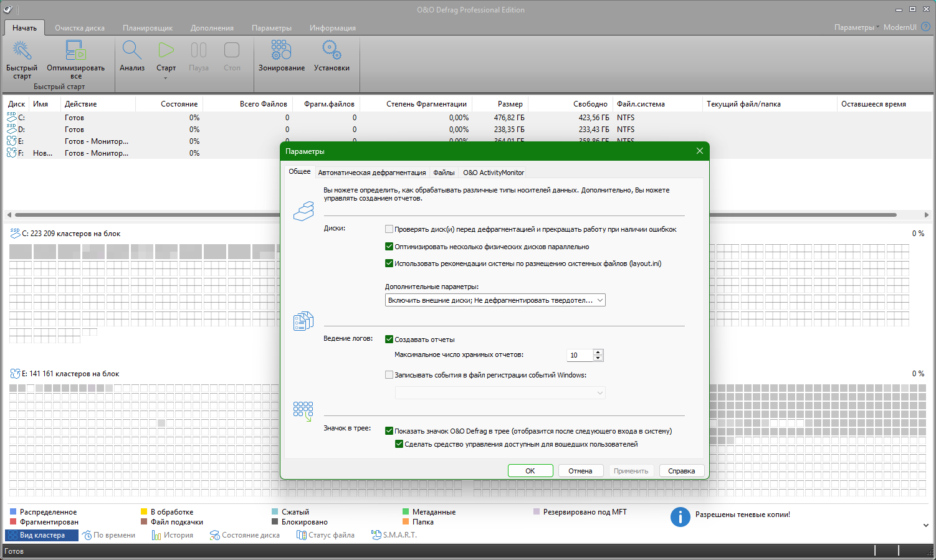Enable disk check before defragmentation checkbox
This screenshot has width=936, height=560.
389,229
